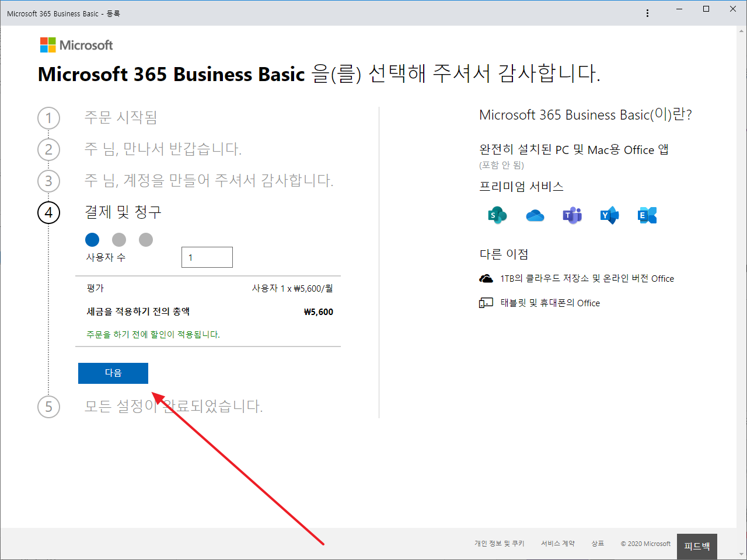Select step 3 number circle
Screen dimensions: 747x560
click(49, 181)
